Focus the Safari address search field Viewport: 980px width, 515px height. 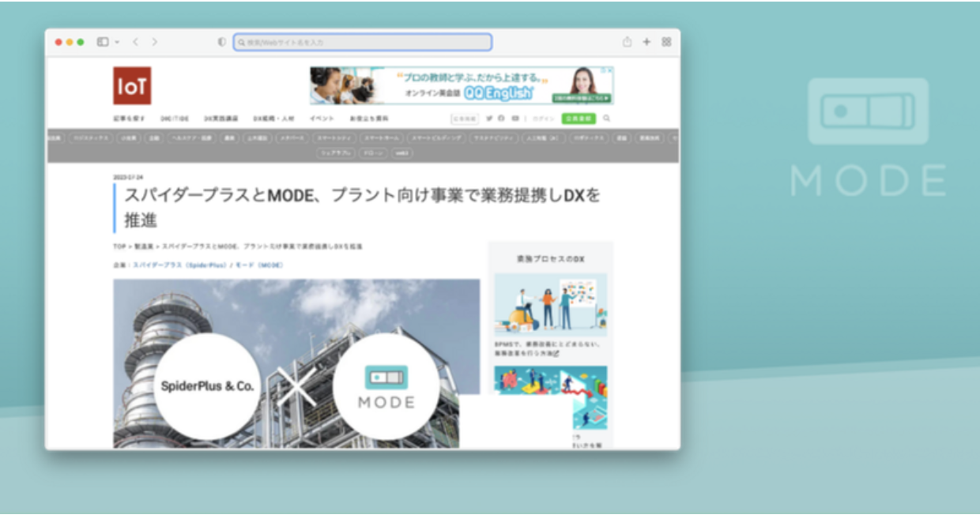[363, 42]
